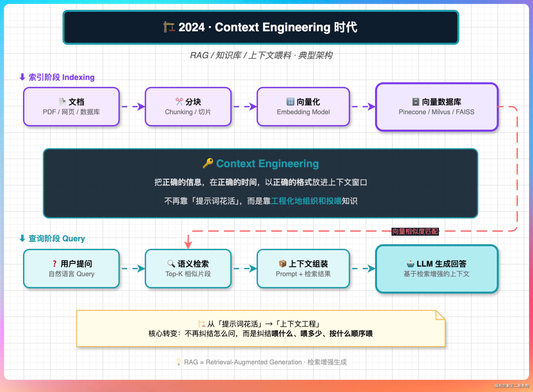Click the robot icon in LLM 生成回答 box
The image size is (533, 392).
(x=410, y=263)
